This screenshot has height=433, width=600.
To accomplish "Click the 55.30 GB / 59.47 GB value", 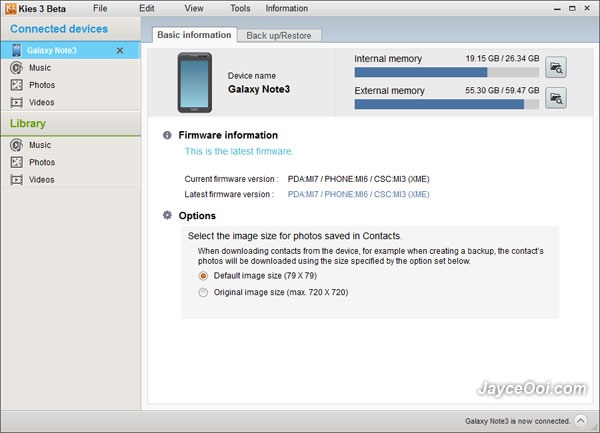I will [502, 90].
